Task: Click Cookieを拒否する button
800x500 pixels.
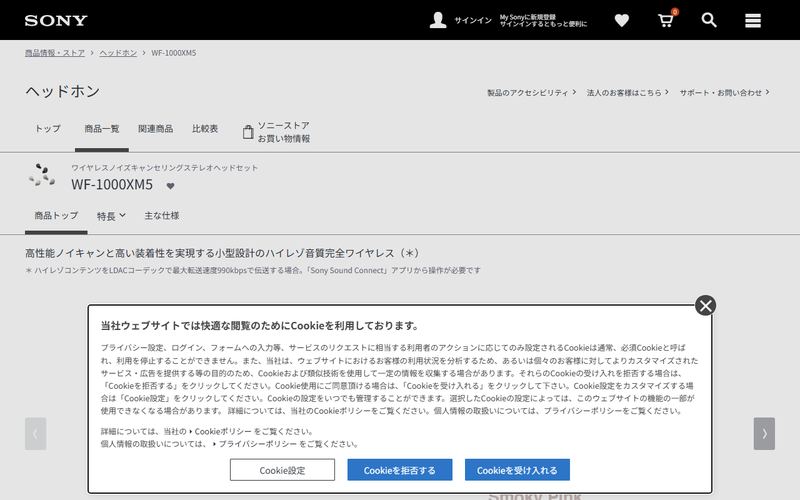Action: click(399, 470)
